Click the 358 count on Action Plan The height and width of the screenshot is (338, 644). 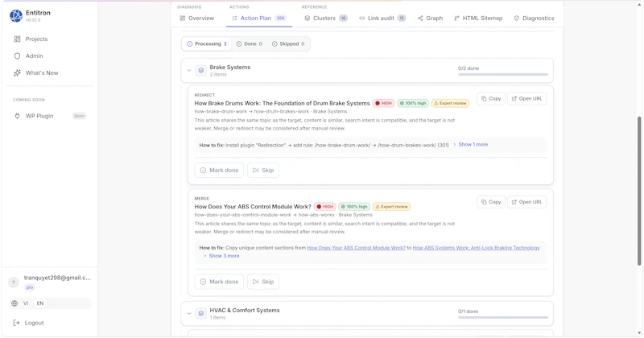[x=280, y=18]
